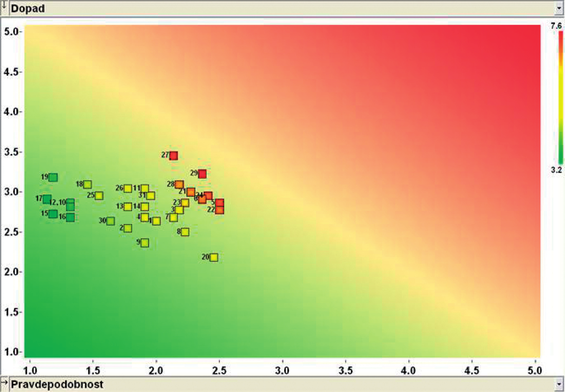Select the yellow marker labeled 4

point(145,217)
